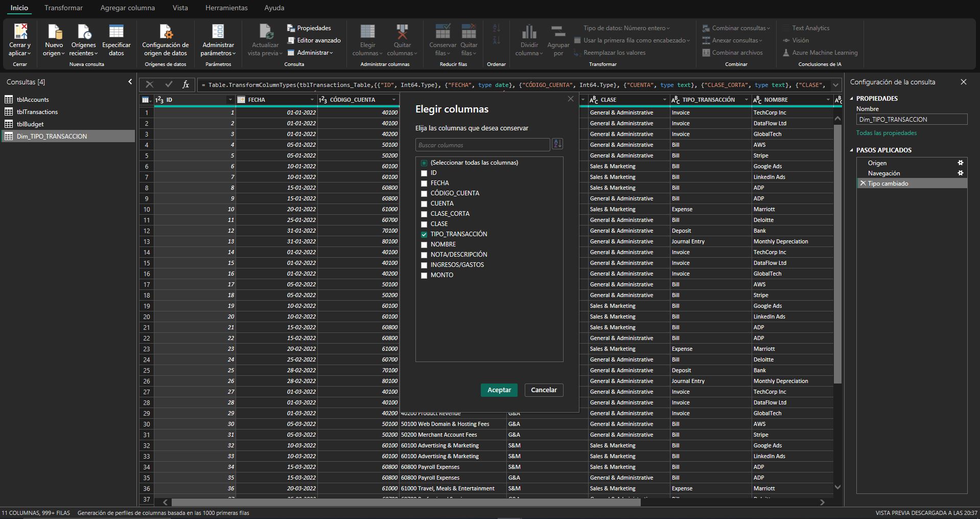Click Elegir columnas ribbon icon

[367, 32]
